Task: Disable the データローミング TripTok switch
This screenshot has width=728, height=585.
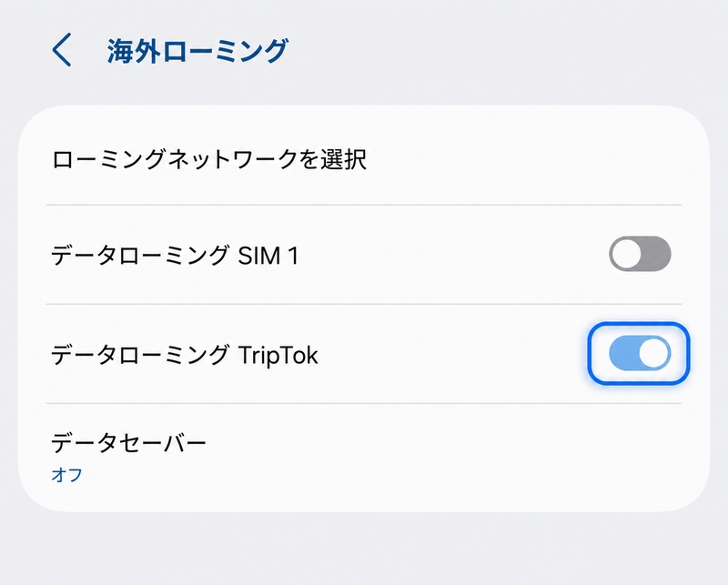Action: [x=640, y=353]
